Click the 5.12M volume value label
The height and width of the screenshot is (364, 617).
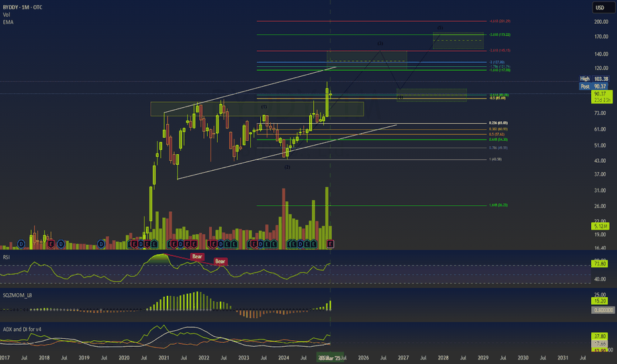600,226
